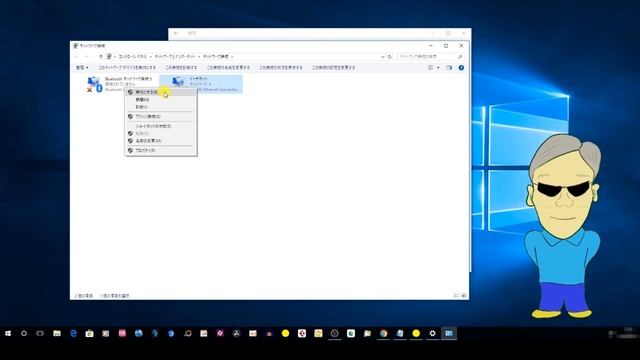Open the Windows Start menu
640x360 pixels.
[x=8, y=333]
